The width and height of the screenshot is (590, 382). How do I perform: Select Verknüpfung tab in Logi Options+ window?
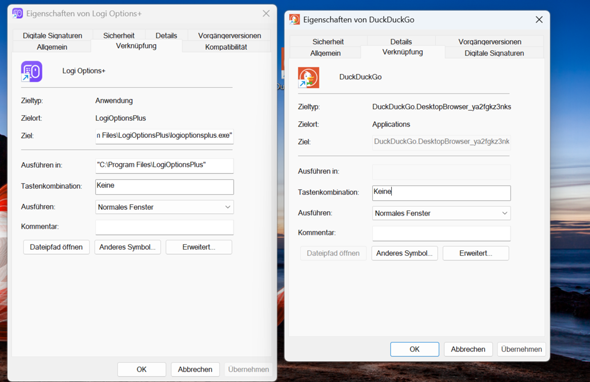[x=136, y=46]
